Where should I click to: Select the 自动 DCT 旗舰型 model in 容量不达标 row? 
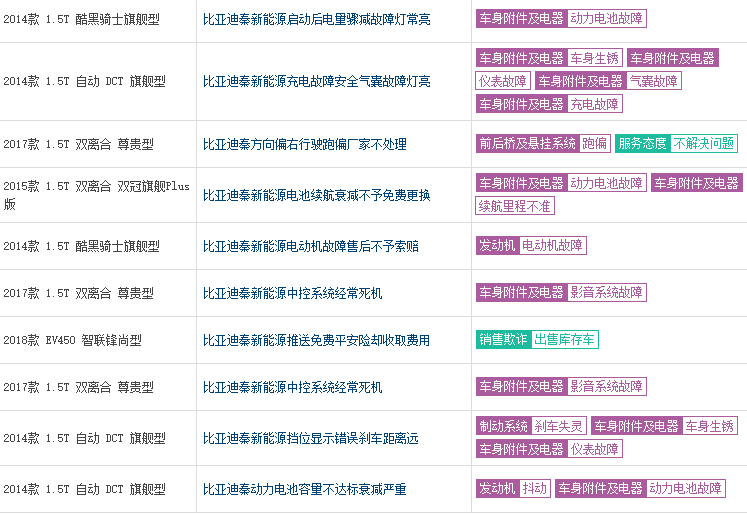click(x=84, y=489)
